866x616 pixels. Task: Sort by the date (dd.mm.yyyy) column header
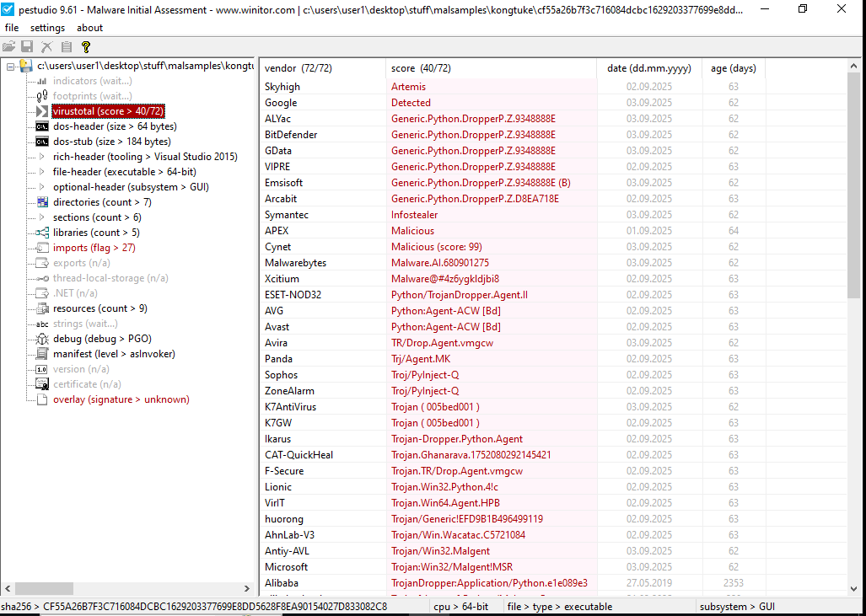(649, 68)
